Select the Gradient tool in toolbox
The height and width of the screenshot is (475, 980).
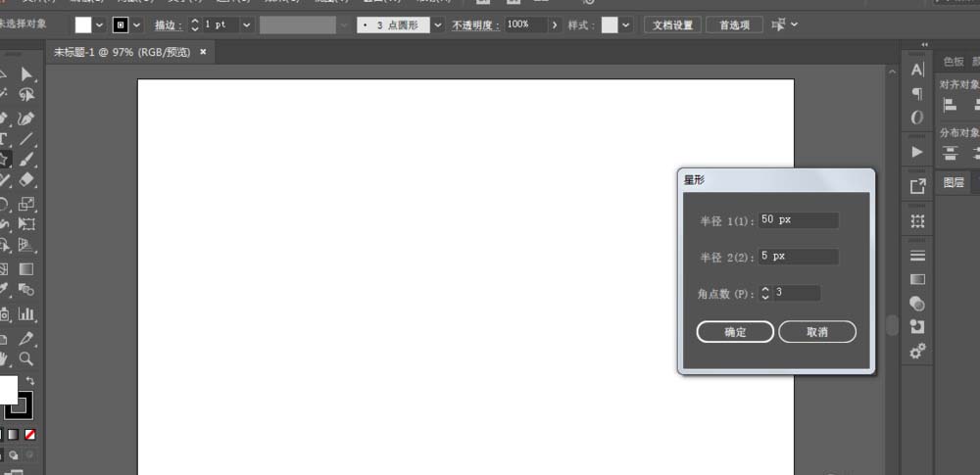(26, 268)
